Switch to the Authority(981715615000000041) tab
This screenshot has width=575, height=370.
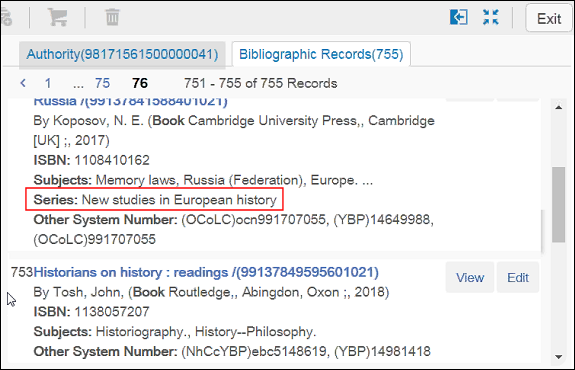click(122, 54)
